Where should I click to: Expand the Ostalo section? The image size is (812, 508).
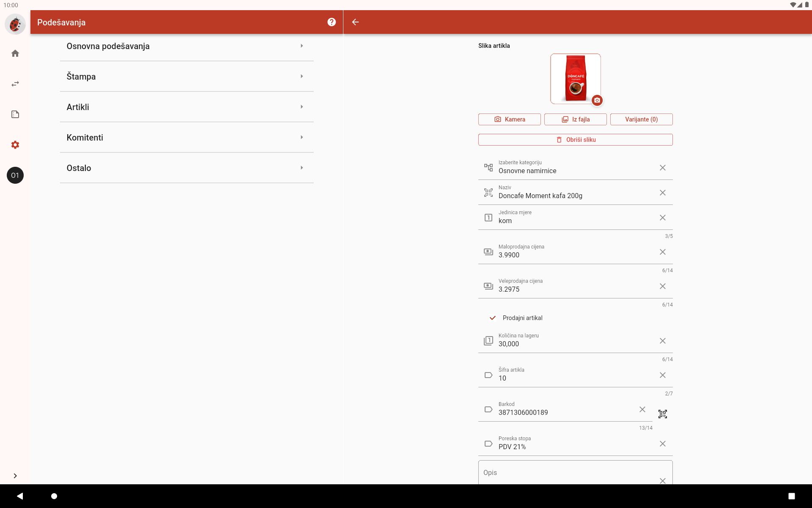tap(187, 168)
